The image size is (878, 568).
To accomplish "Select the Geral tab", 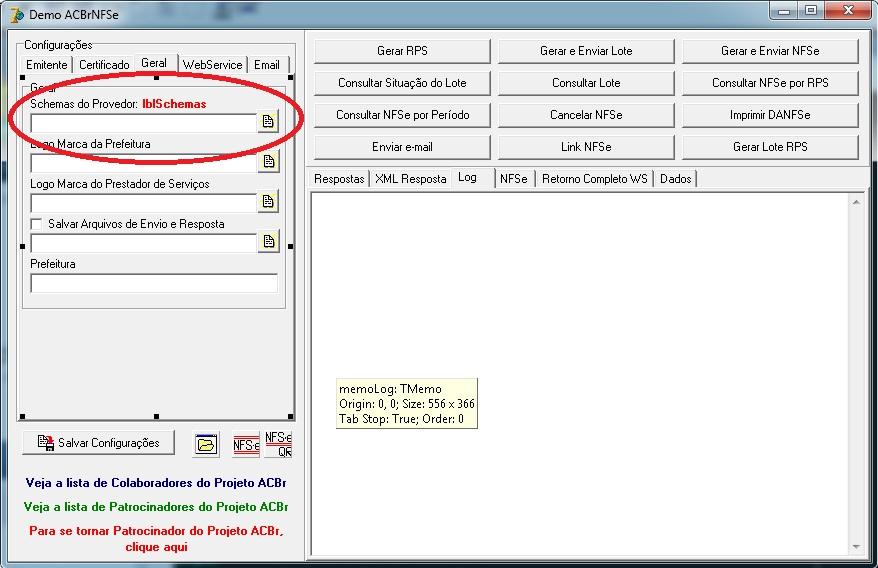I will click(x=154, y=63).
